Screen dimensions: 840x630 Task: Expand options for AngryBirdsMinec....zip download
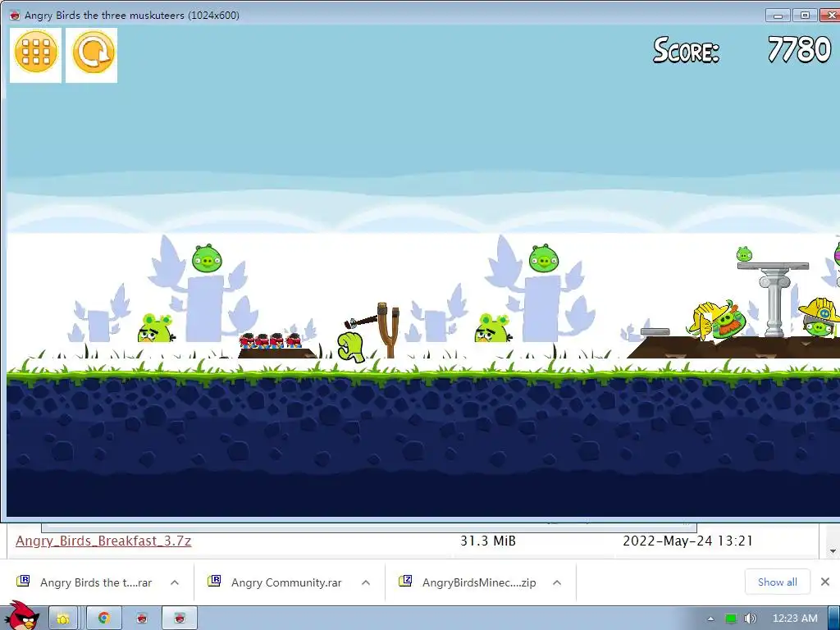pyautogui.click(x=557, y=582)
